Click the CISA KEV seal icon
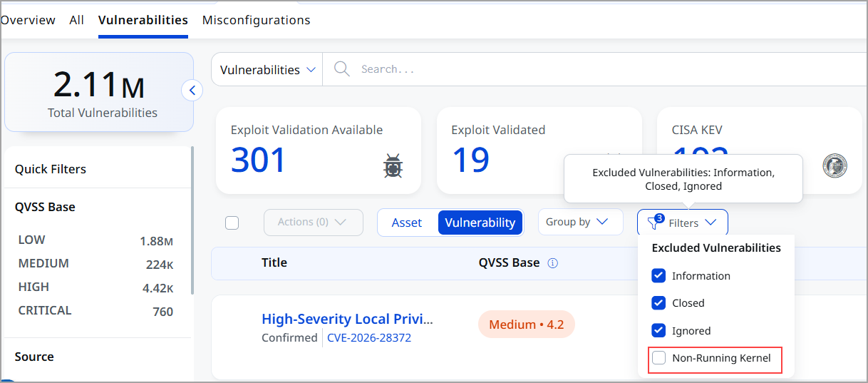 coord(835,165)
